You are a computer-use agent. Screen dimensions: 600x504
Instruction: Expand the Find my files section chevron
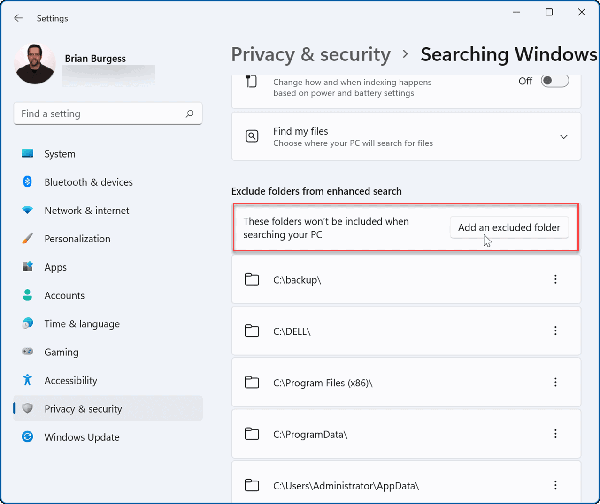coord(564,137)
